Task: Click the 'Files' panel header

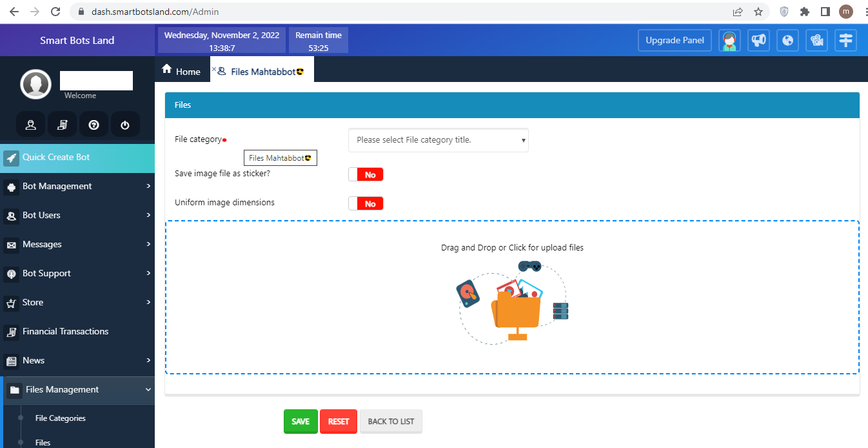Action: 512,105
